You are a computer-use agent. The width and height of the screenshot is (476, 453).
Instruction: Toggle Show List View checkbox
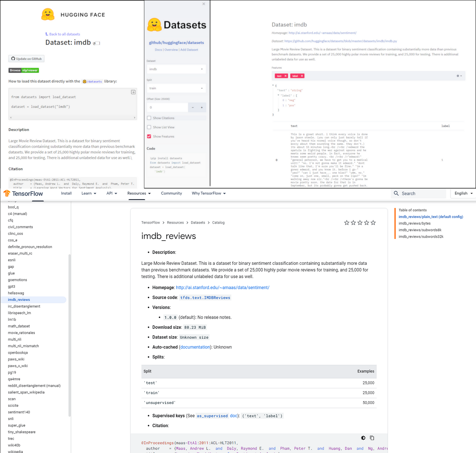(149, 127)
